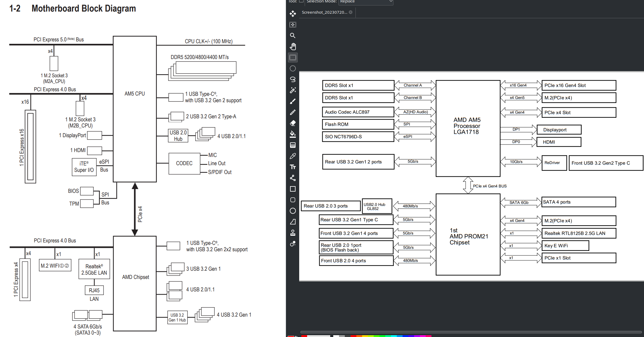Click the 'ReDriver' box
Image resolution: width=644 pixels, height=337 pixels.
pos(554,163)
